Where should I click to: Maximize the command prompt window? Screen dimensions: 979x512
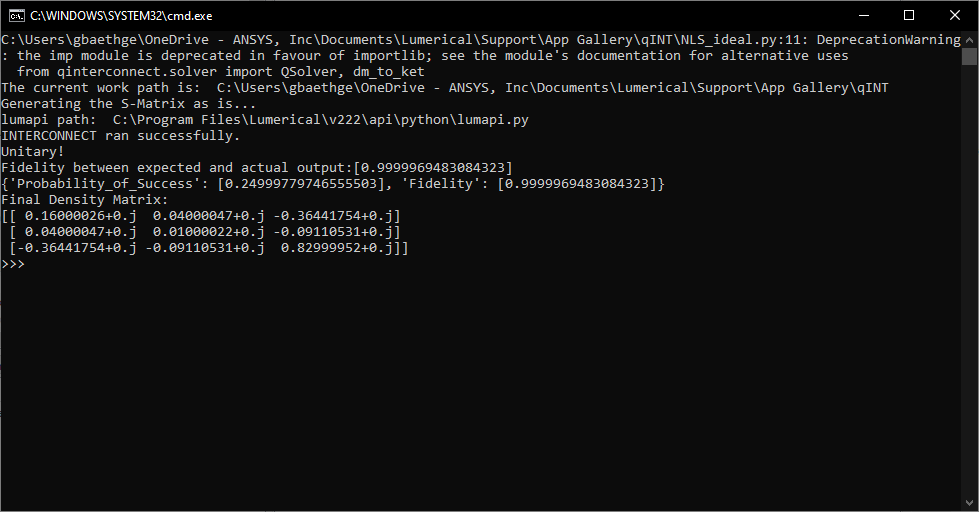coord(909,16)
